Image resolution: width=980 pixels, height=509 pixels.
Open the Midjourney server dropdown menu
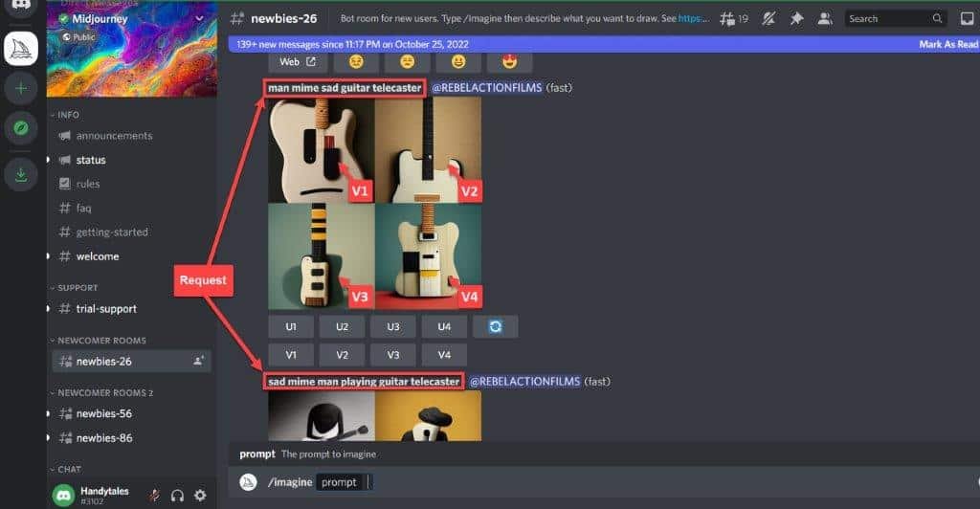point(199,19)
